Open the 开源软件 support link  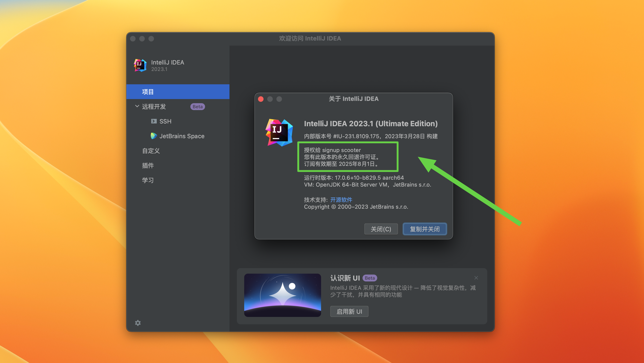[341, 200]
